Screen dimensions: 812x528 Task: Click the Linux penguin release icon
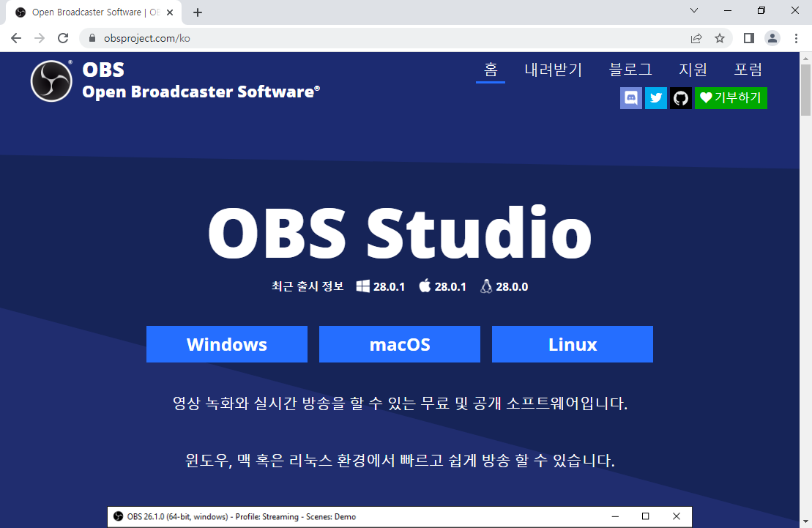tap(485, 286)
